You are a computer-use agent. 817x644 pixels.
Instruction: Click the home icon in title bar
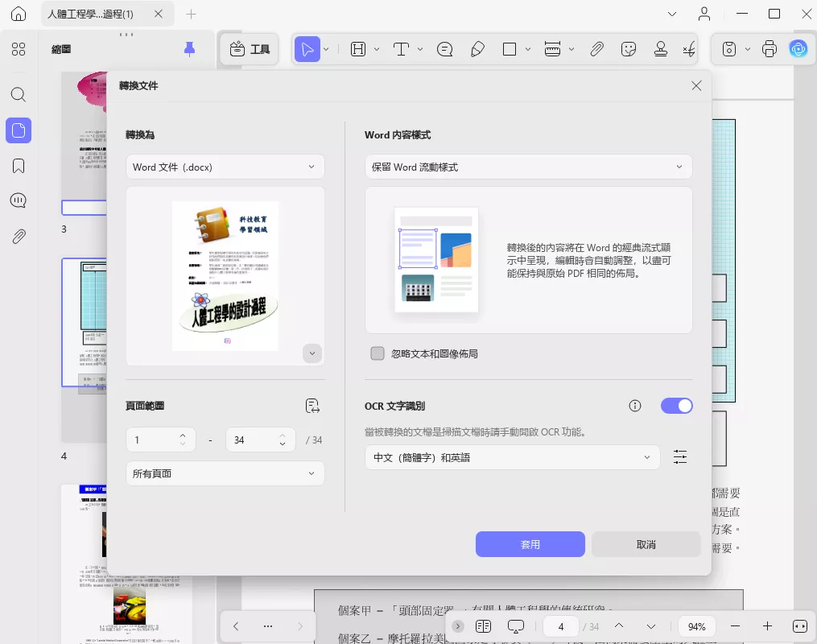coord(19,14)
